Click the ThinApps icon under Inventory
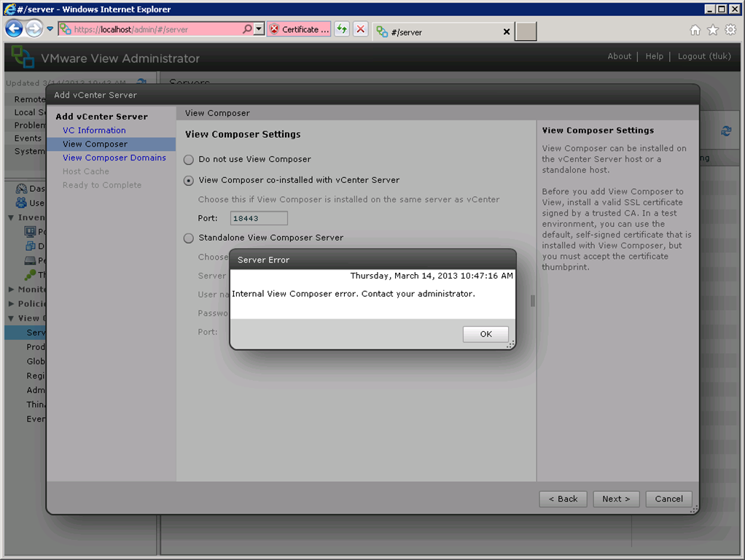The image size is (745, 560). [30, 274]
